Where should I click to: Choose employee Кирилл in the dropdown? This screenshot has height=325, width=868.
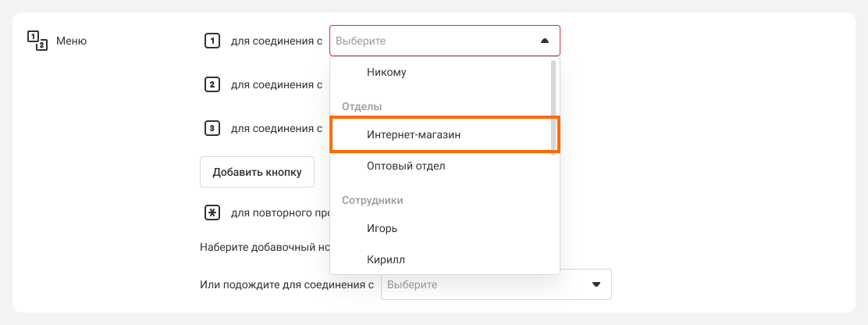coord(386,259)
